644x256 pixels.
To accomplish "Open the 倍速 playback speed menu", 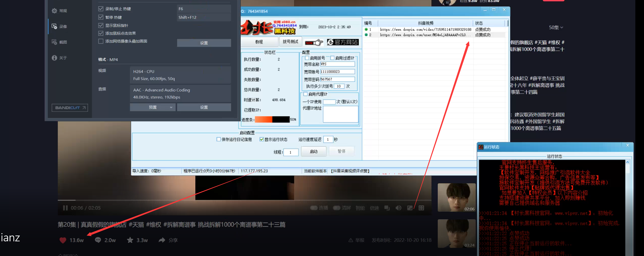I will point(374,208).
